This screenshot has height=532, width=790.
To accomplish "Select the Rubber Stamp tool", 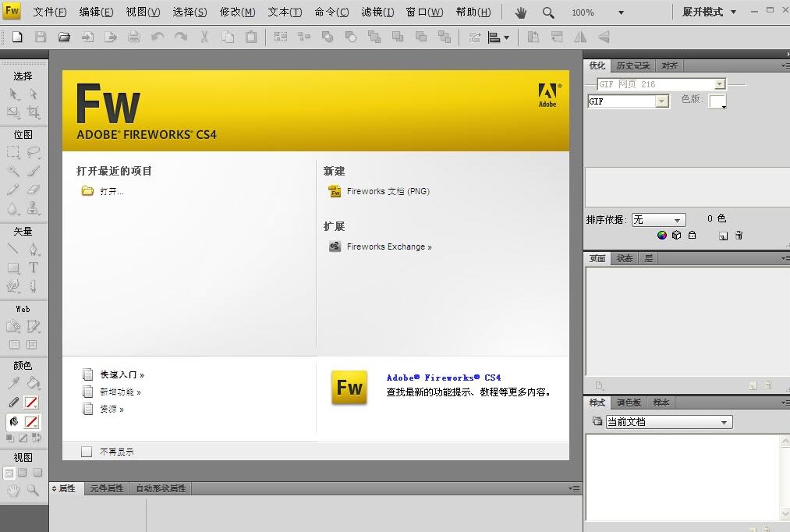I will tap(34, 208).
